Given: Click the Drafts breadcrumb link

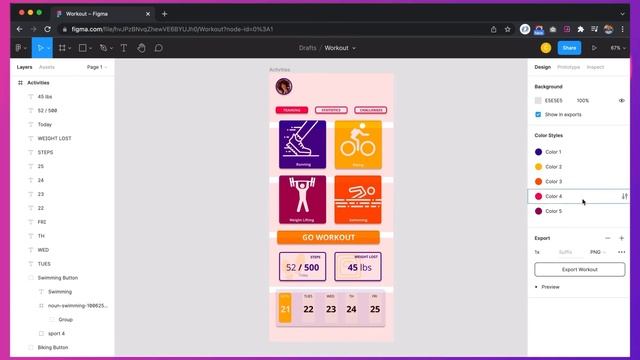Looking at the screenshot, I should [x=307, y=48].
